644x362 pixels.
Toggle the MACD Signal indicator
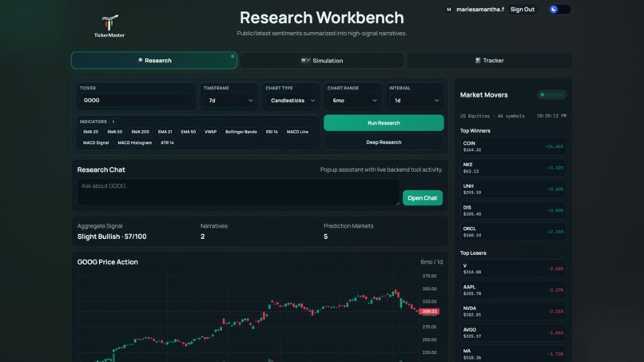pyautogui.click(x=96, y=142)
